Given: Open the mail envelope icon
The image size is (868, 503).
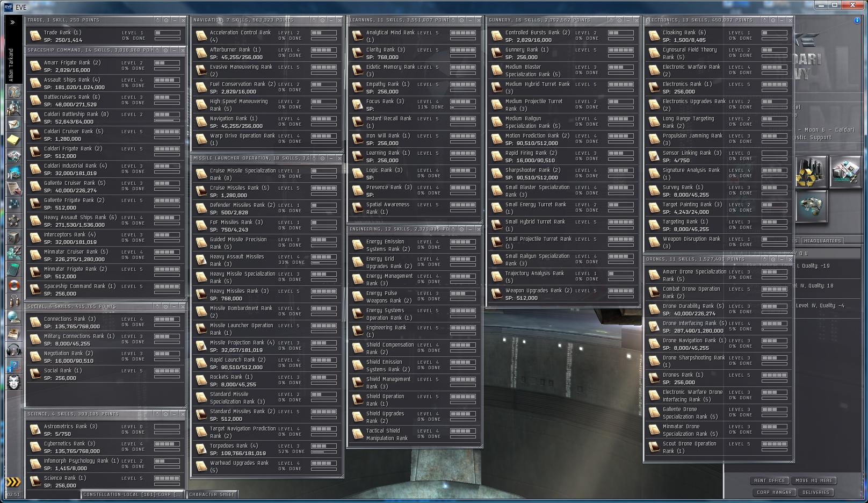Looking at the screenshot, I should (13, 124).
